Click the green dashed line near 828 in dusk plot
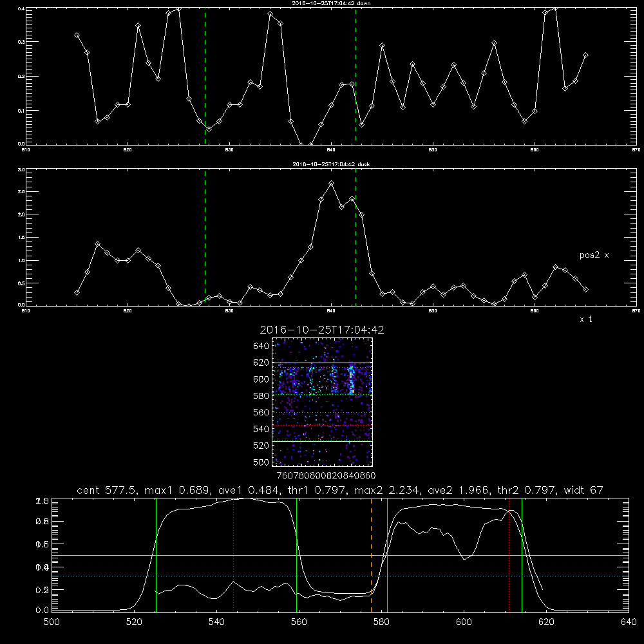This screenshot has width=644, height=644. [x=205, y=237]
